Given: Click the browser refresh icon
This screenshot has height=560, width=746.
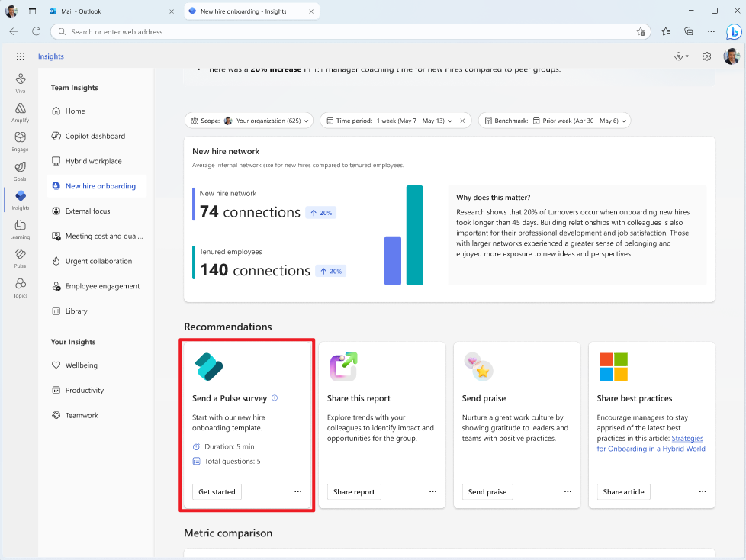Looking at the screenshot, I should coord(36,31).
